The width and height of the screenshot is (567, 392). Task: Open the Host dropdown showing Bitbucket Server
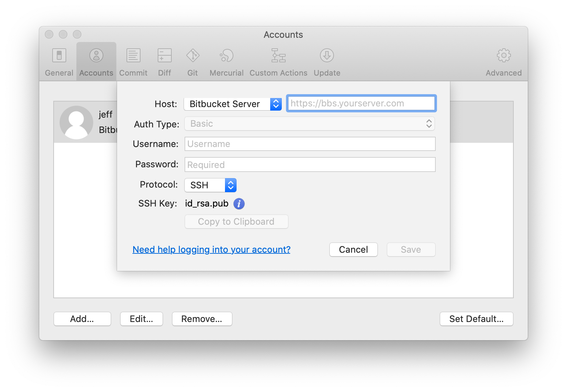pyautogui.click(x=233, y=104)
